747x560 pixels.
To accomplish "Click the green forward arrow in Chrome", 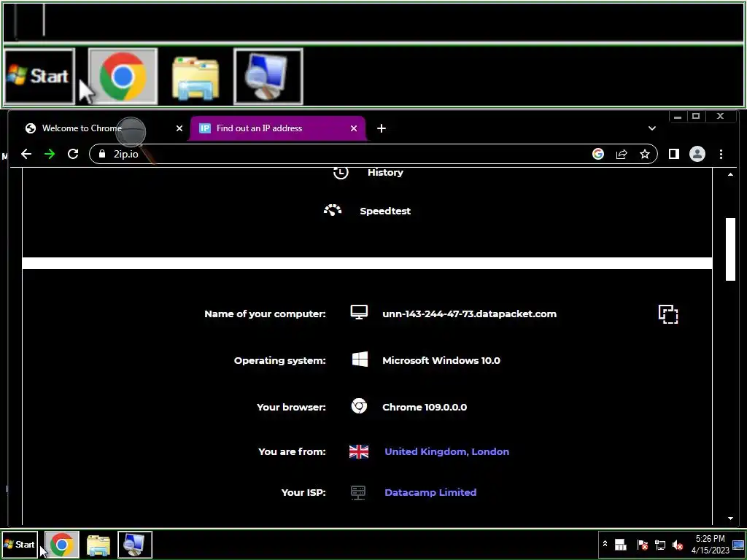I will 50,154.
